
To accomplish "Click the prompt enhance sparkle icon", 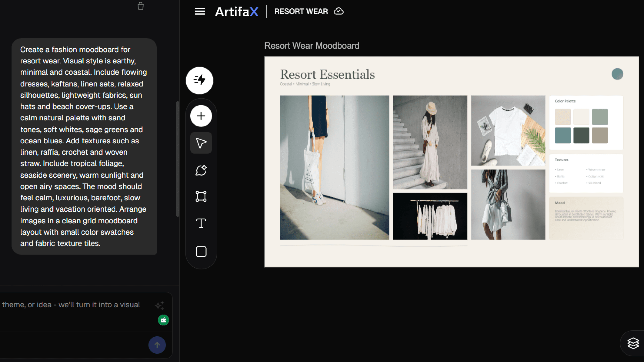I will coord(160,305).
